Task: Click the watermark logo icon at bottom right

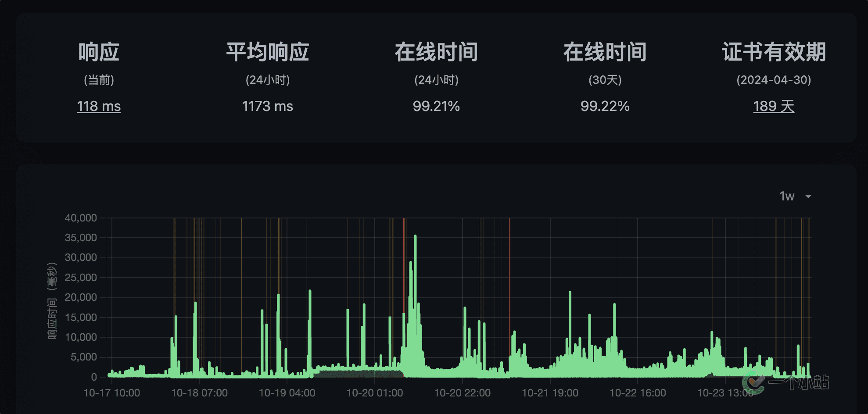Action: point(754,382)
